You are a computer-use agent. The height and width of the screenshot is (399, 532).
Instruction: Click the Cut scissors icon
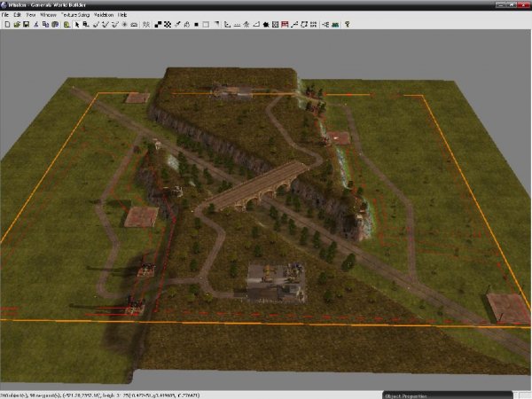point(36,24)
